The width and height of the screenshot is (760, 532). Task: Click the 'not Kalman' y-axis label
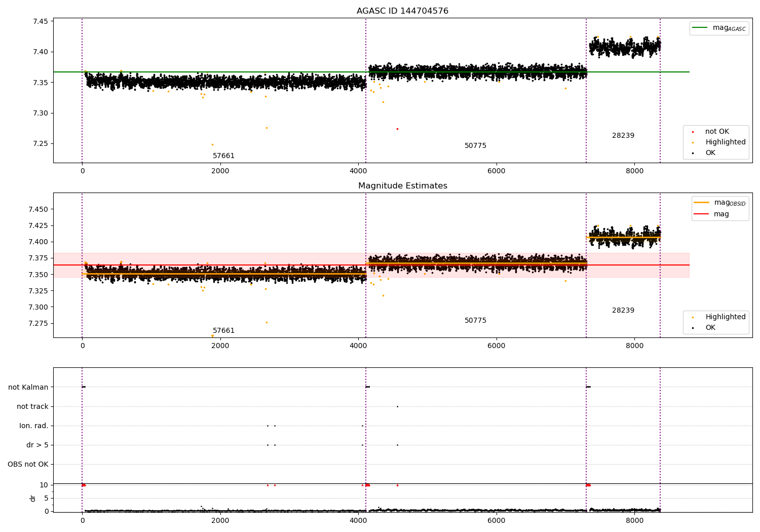[28, 387]
